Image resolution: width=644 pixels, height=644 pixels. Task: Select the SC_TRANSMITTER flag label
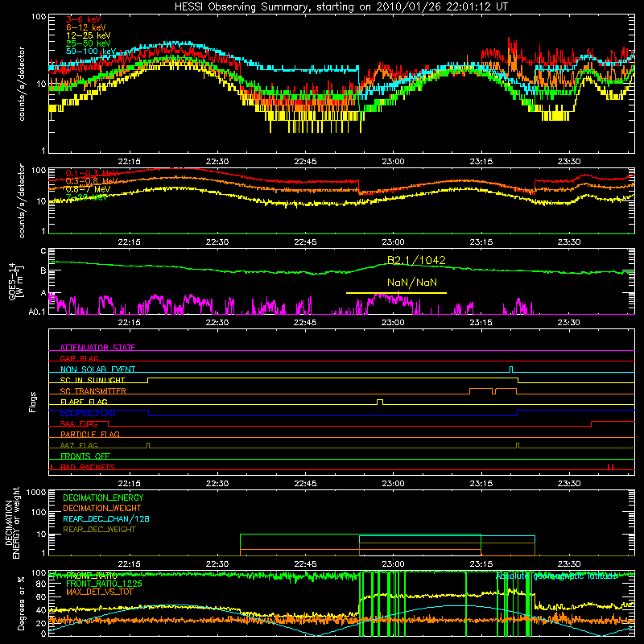click(x=93, y=390)
